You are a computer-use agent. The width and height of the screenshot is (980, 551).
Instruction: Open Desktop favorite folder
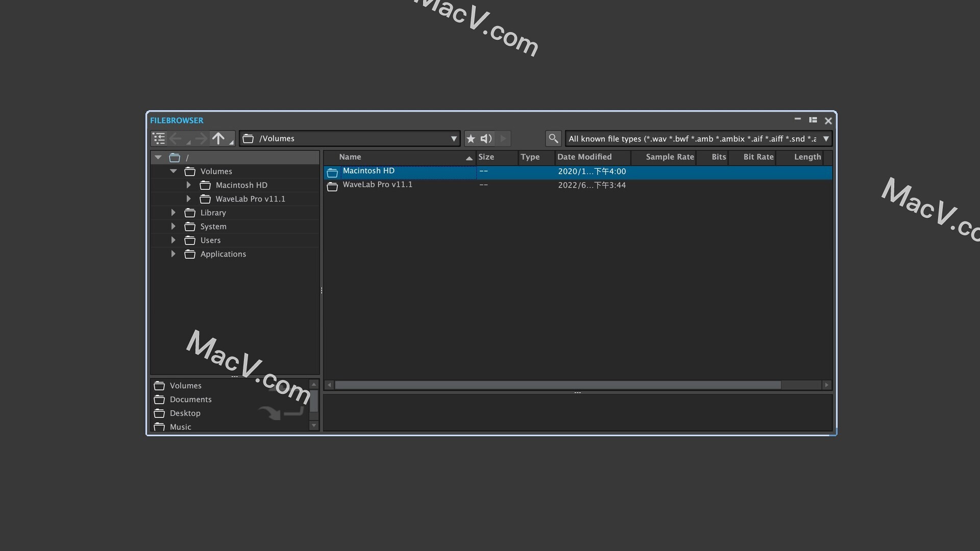coord(185,413)
